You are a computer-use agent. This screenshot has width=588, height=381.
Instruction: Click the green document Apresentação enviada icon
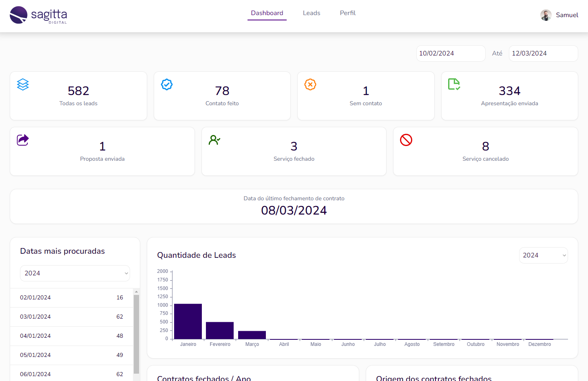[454, 84]
